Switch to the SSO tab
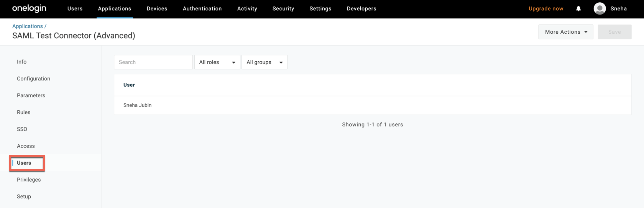Image resolution: width=644 pixels, height=208 pixels. click(22, 129)
